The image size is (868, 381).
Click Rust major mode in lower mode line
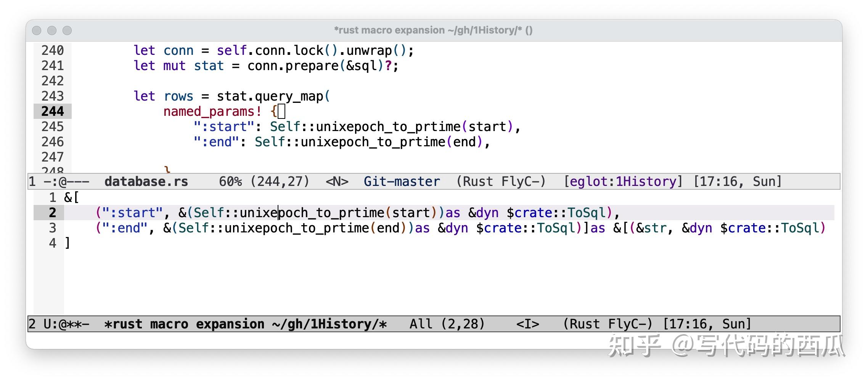pos(585,324)
